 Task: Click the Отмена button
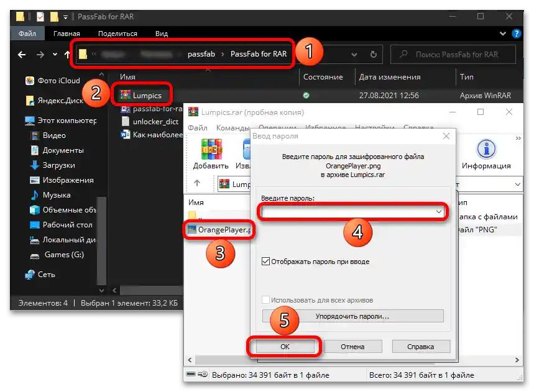[352, 347]
